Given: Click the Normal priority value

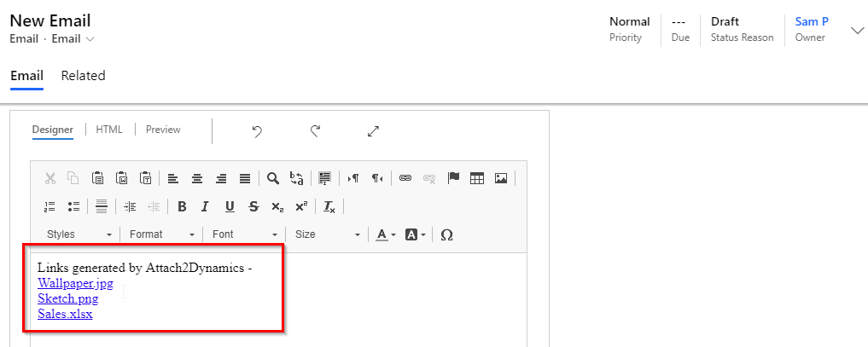Looking at the screenshot, I should (x=629, y=21).
